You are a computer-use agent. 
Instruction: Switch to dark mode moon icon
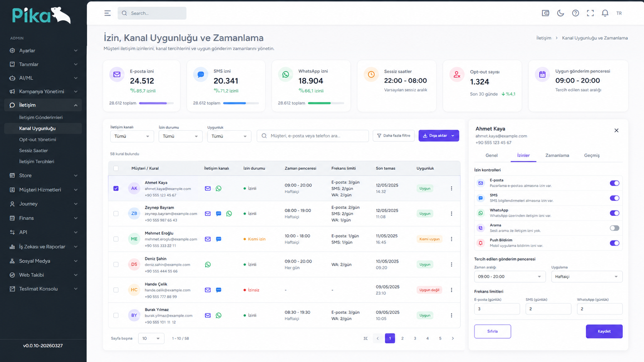point(560,13)
